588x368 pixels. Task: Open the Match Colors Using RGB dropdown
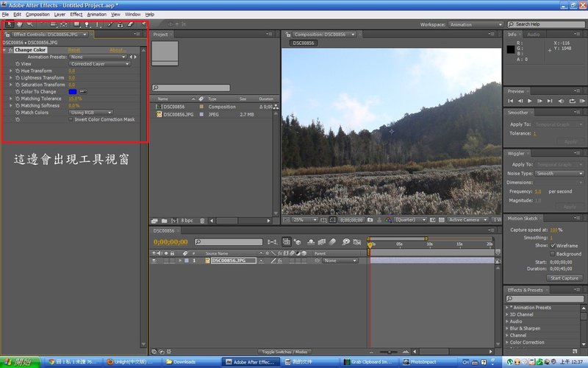pos(92,113)
